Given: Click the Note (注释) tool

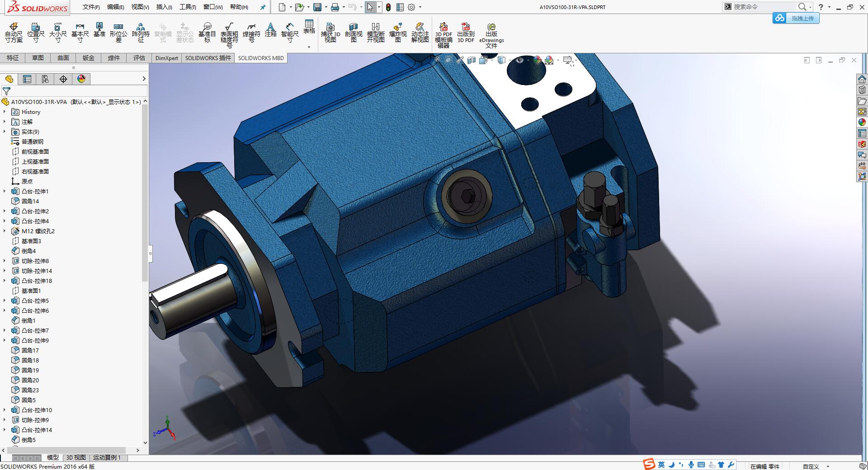Looking at the screenshot, I should point(271,30).
